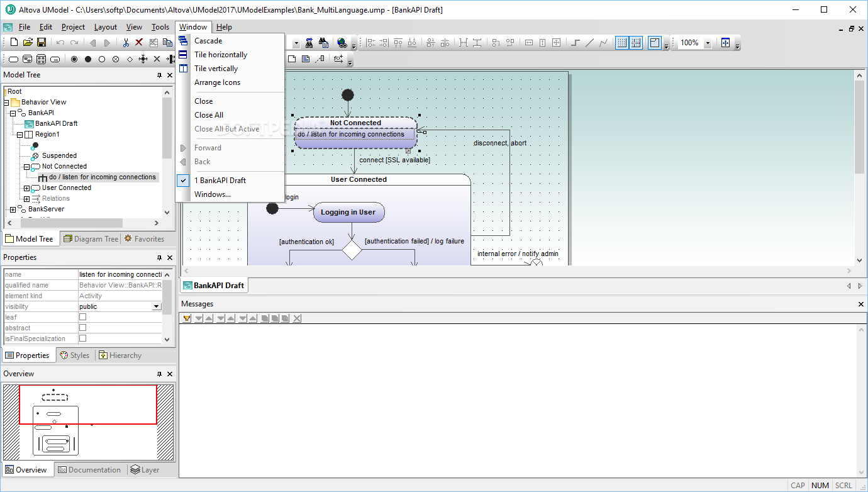Image resolution: width=868 pixels, height=492 pixels.
Task: Select the empty circle pseudostate tool
Action: click(102, 59)
